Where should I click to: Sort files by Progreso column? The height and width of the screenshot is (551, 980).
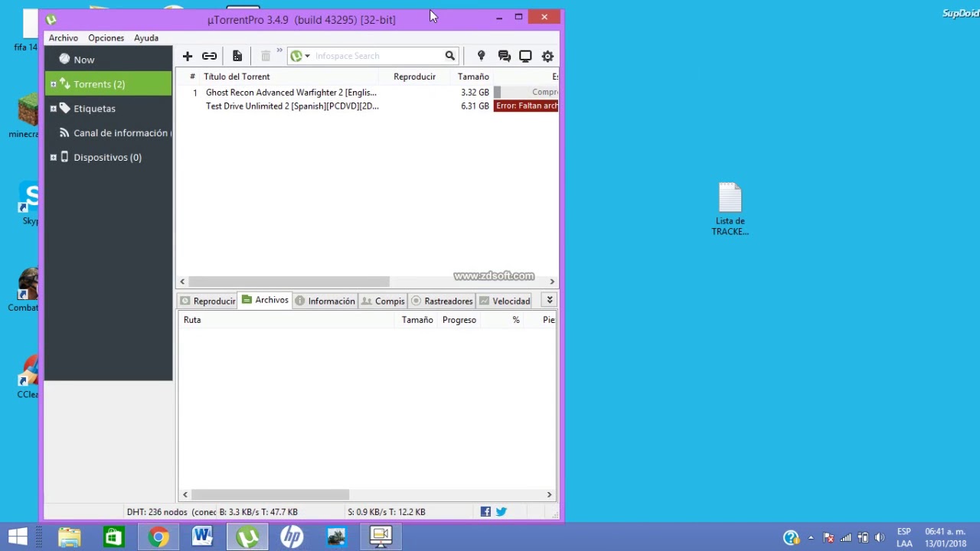[459, 320]
